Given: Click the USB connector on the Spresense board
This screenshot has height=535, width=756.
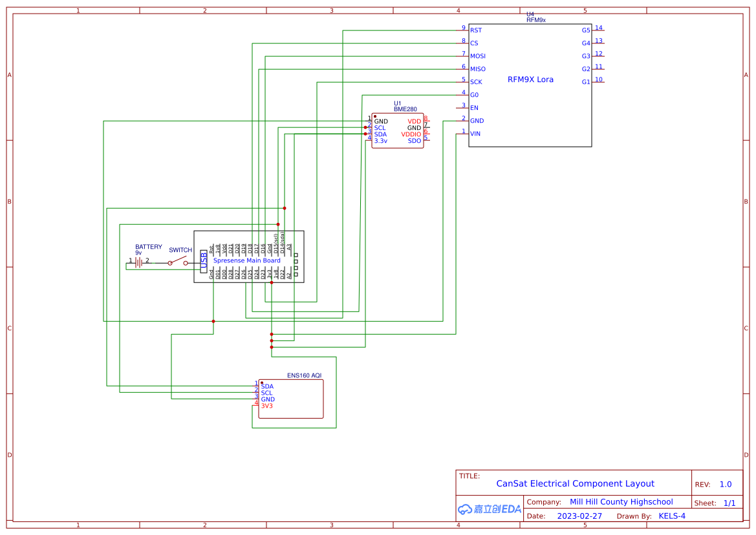Looking at the screenshot, I should pyautogui.click(x=205, y=261).
